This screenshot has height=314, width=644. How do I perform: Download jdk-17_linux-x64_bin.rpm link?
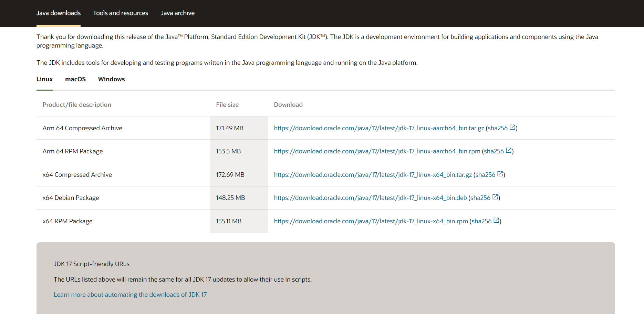[371, 221]
